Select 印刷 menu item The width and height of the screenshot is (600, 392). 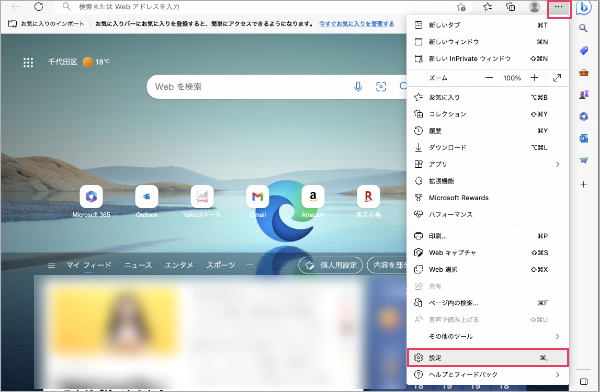488,236
